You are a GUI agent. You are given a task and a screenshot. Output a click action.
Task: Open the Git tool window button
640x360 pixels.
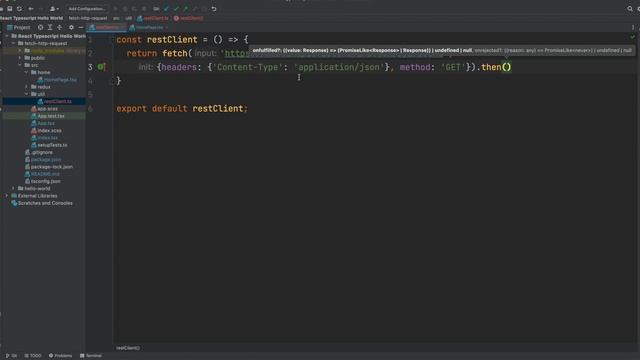(x=11, y=356)
